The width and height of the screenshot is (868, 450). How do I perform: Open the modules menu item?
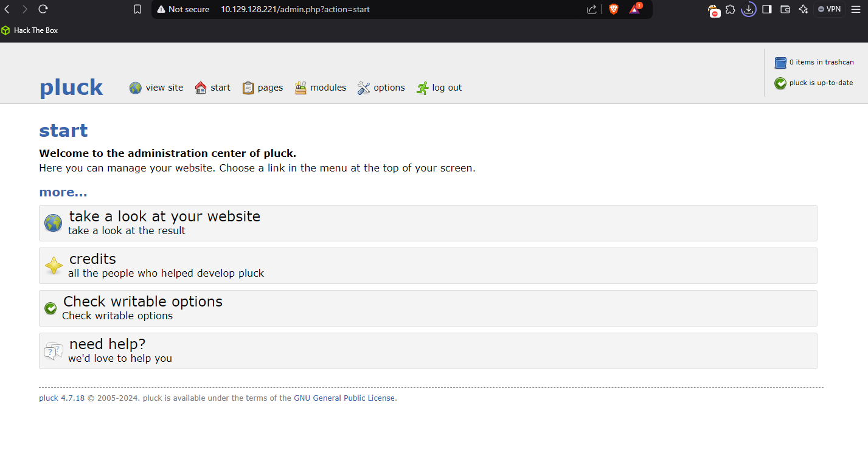[328, 88]
